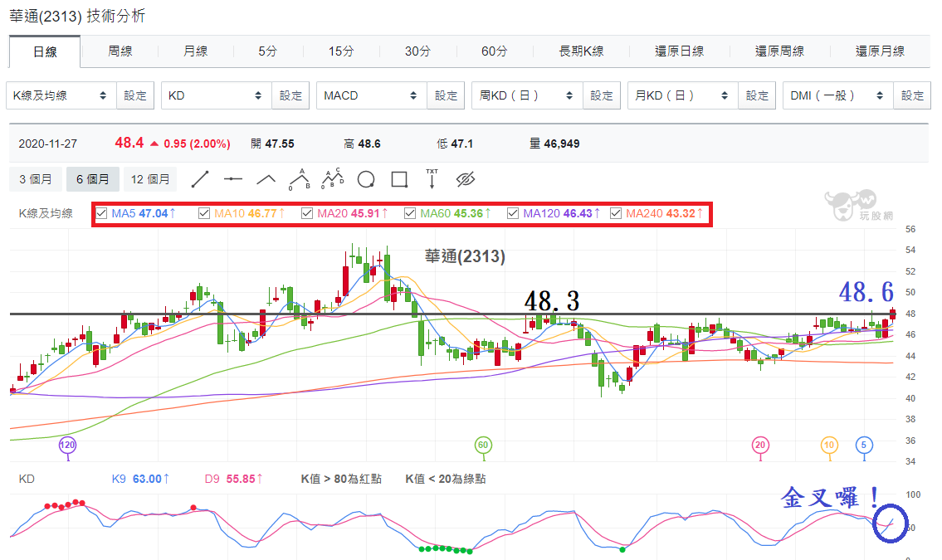Open the 月KD（日） dropdown
The width and height of the screenshot is (942, 560).
683,95
